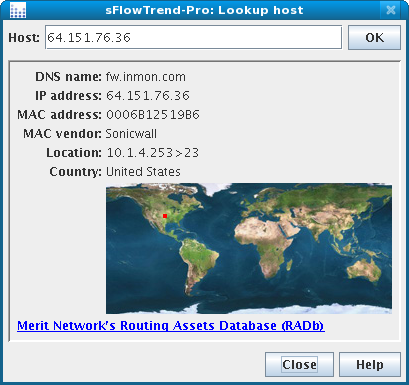
Task: Click the OK button
Action: click(x=374, y=38)
